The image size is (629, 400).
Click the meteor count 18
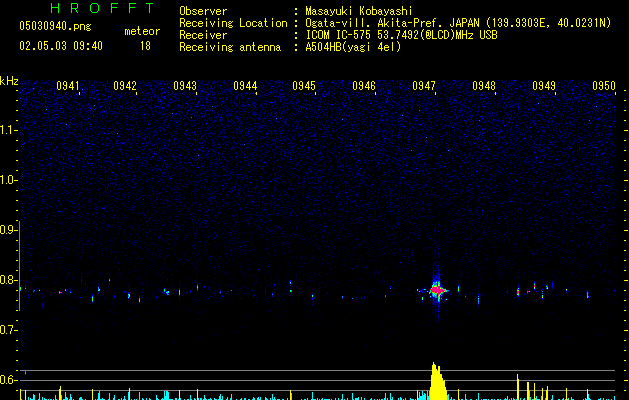click(145, 46)
